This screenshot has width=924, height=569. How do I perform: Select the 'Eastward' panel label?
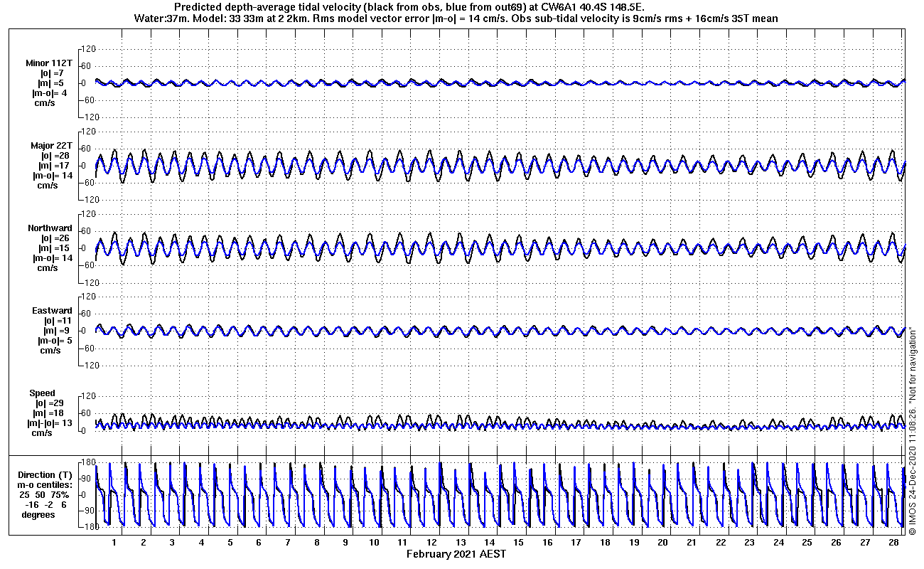pyautogui.click(x=52, y=311)
